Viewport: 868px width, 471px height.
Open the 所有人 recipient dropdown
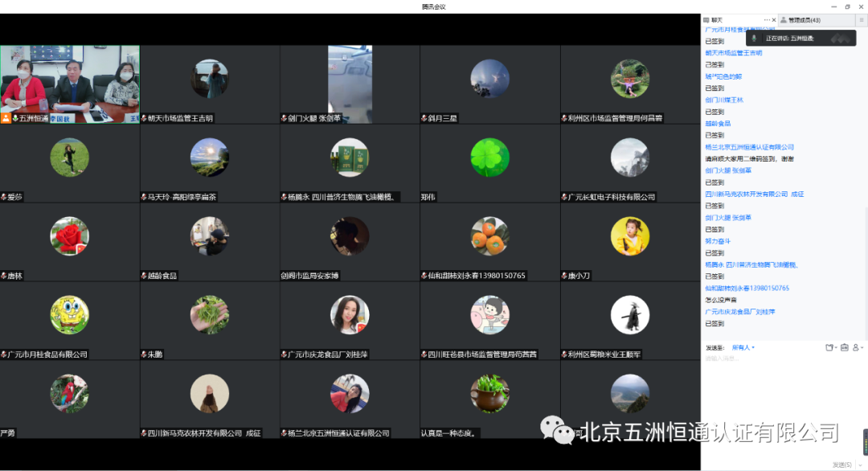pyautogui.click(x=740, y=347)
